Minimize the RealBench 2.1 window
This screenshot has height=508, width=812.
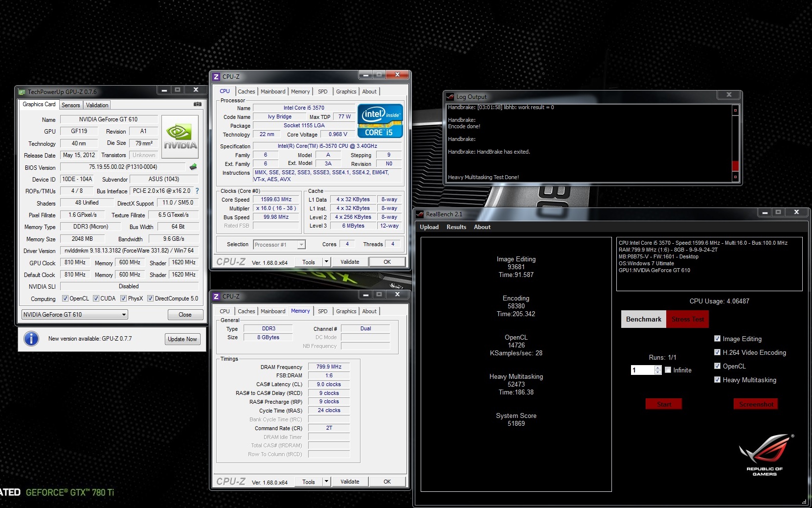[765, 212]
